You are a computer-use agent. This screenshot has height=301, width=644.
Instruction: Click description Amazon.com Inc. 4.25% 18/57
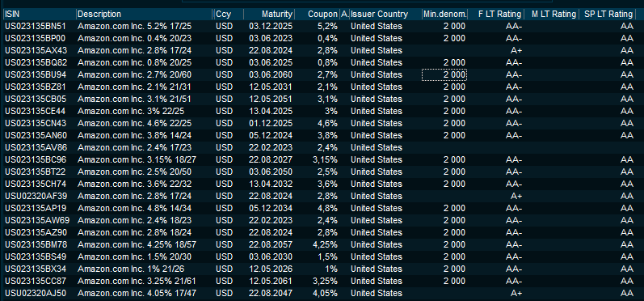click(x=137, y=244)
